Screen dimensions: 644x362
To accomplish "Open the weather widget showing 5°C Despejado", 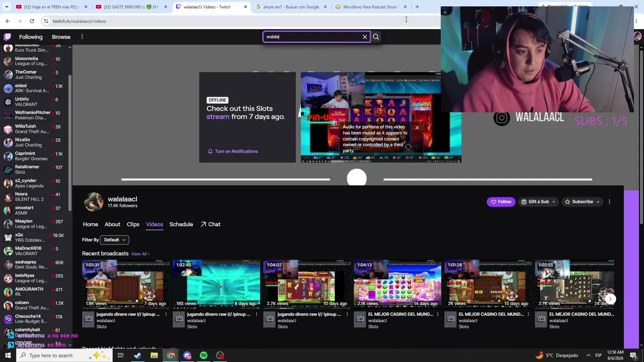I will [557, 355].
